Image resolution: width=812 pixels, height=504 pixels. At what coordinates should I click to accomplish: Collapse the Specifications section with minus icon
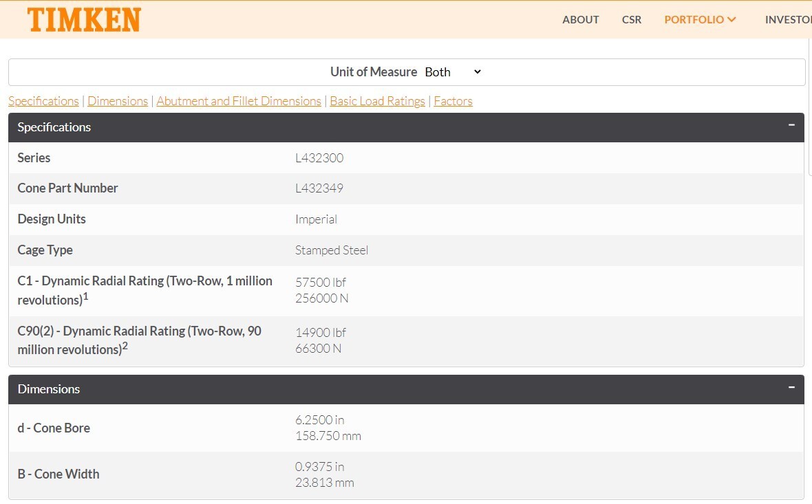791,124
